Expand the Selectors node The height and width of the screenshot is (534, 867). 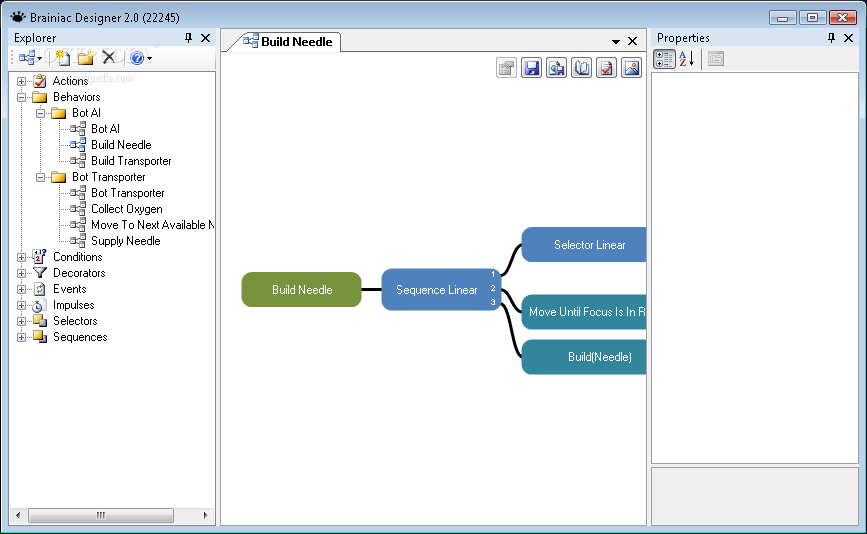21,322
